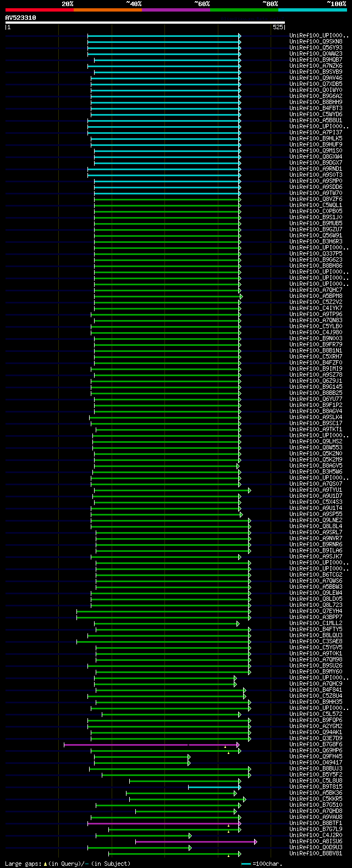Select hit label UniRef100_B9RNR6
The height and width of the screenshot is (868, 352).
316,544
